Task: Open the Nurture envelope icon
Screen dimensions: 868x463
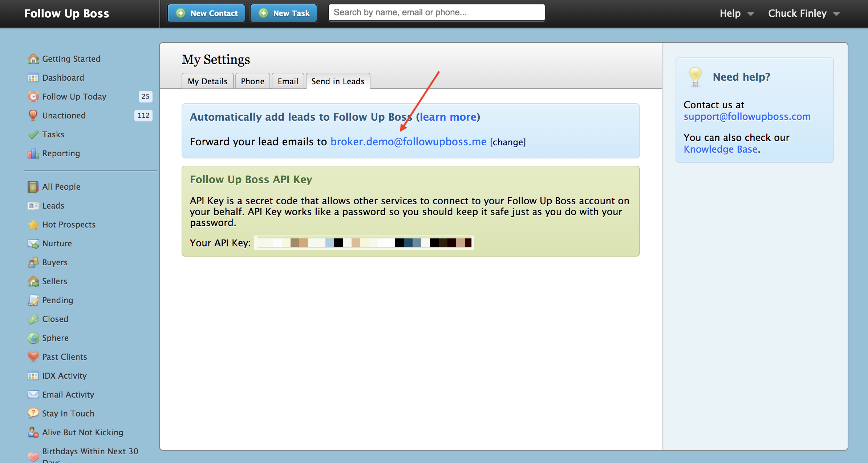Action: click(33, 243)
